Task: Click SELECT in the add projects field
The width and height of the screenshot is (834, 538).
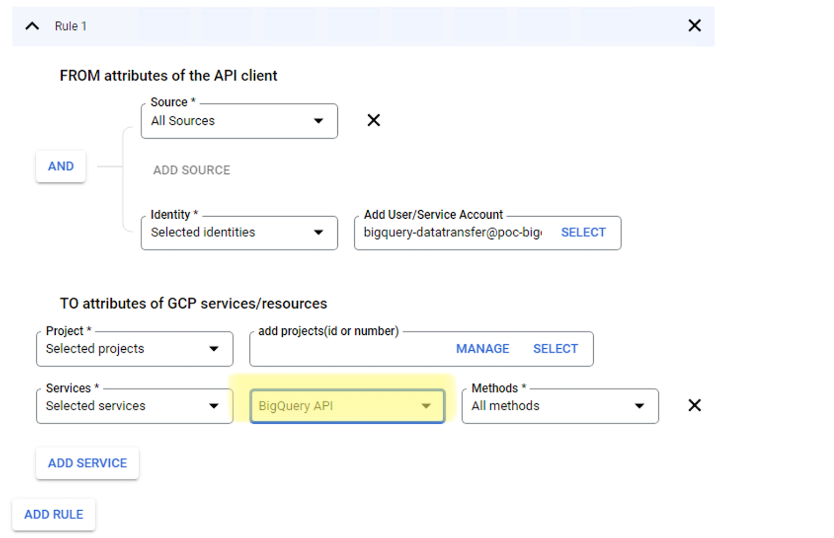Action: coord(555,349)
